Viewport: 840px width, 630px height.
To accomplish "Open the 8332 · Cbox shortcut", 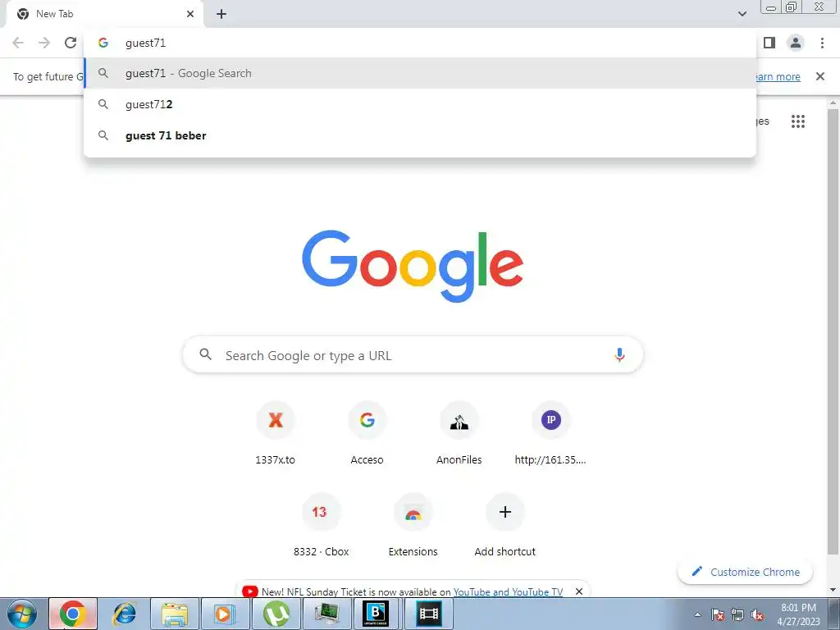I will pos(321,526).
